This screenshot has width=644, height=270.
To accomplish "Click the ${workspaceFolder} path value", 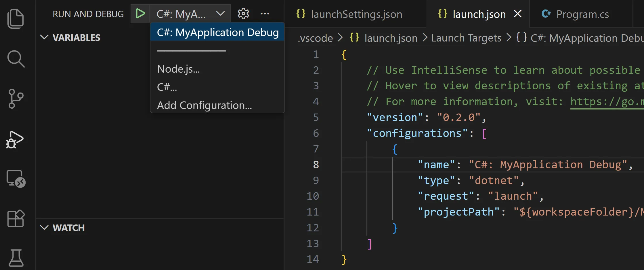I will tap(578, 212).
